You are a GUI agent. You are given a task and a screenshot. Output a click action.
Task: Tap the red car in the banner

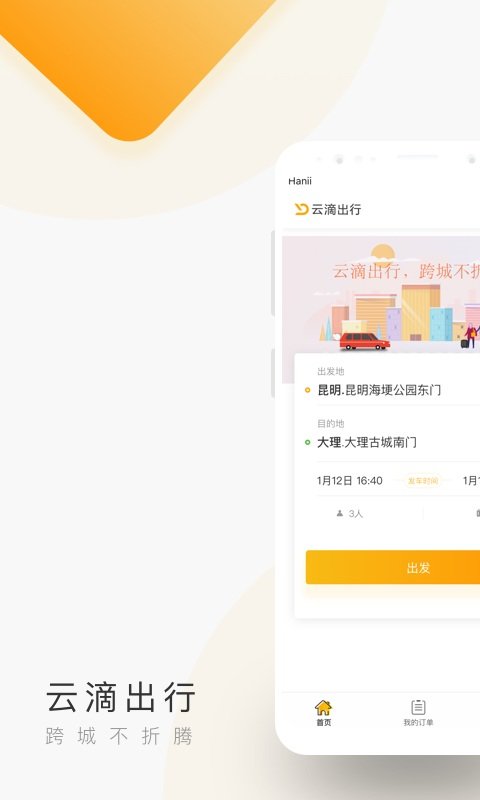click(x=364, y=341)
